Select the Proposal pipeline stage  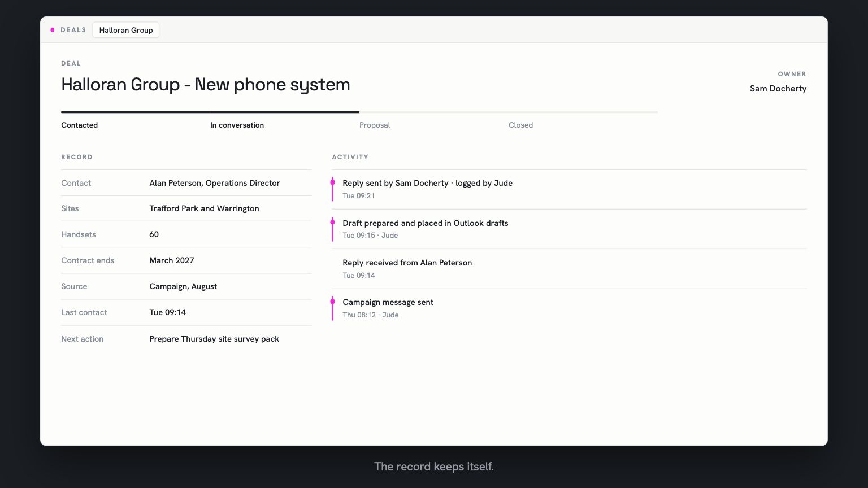point(375,125)
